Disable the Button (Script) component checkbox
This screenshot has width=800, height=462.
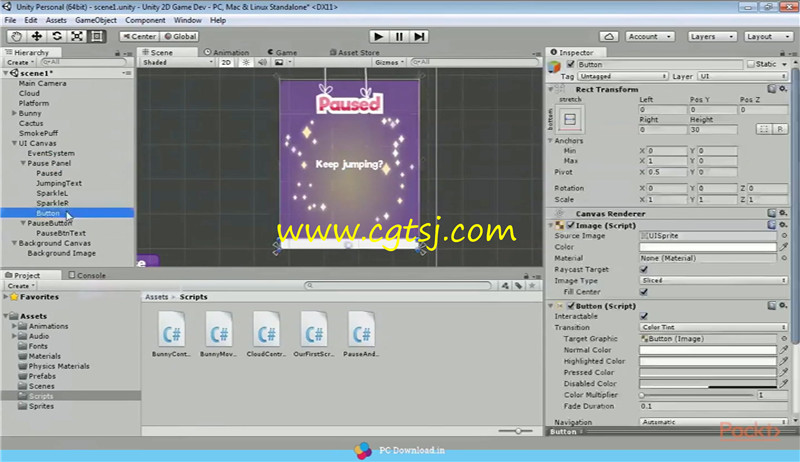[571, 306]
